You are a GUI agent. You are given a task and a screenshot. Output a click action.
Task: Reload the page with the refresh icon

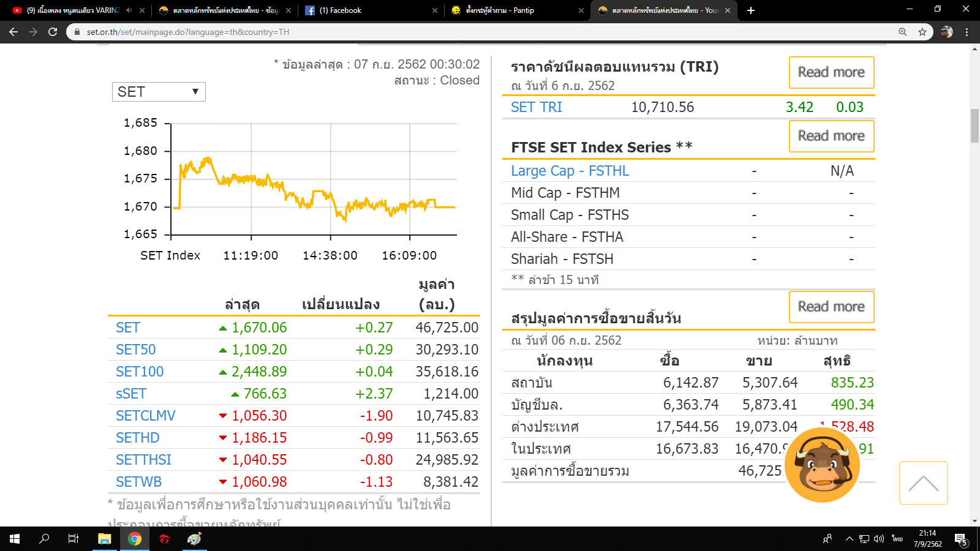(53, 32)
